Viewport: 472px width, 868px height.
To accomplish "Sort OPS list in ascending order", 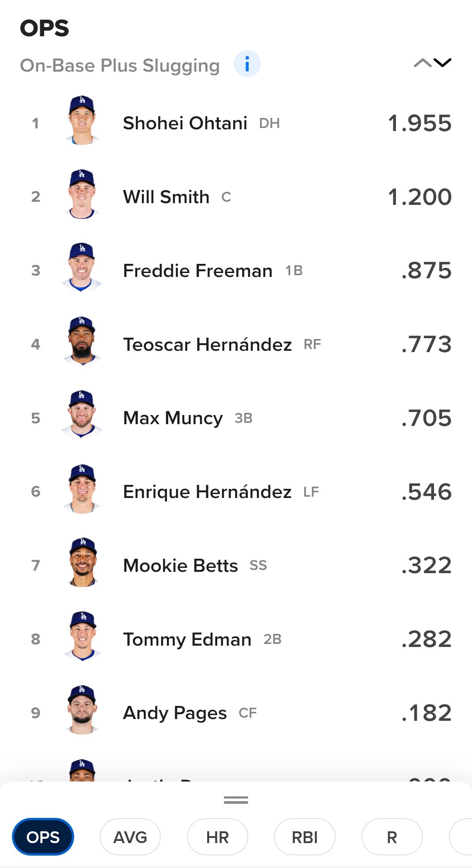I will tap(422, 63).
